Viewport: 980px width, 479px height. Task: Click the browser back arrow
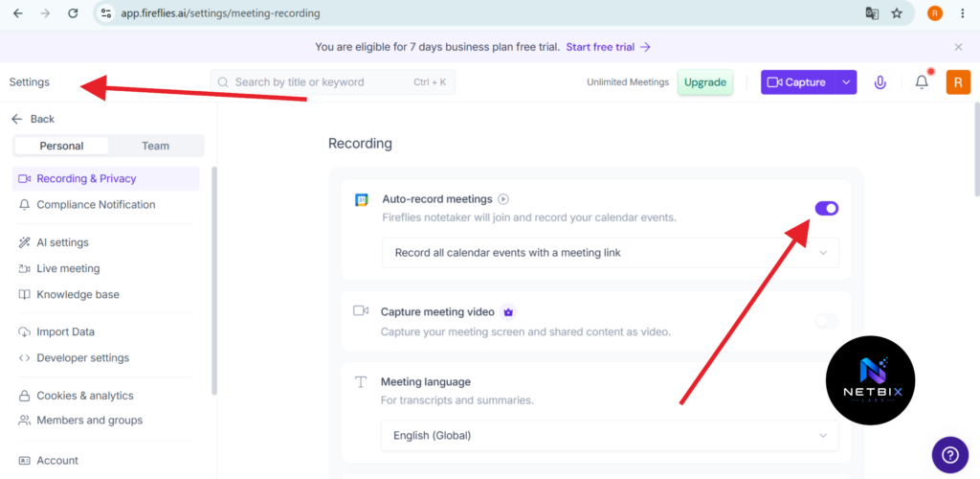click(x=18, y=13)
